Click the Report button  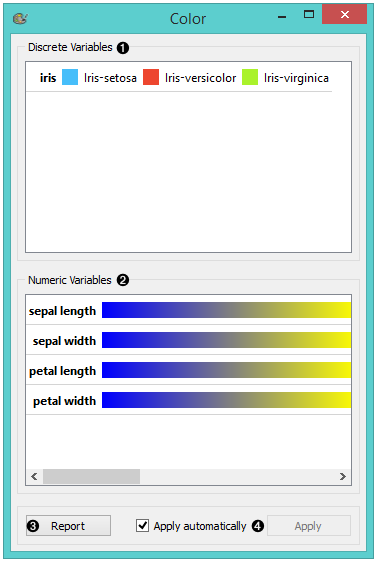click(68, 526)
